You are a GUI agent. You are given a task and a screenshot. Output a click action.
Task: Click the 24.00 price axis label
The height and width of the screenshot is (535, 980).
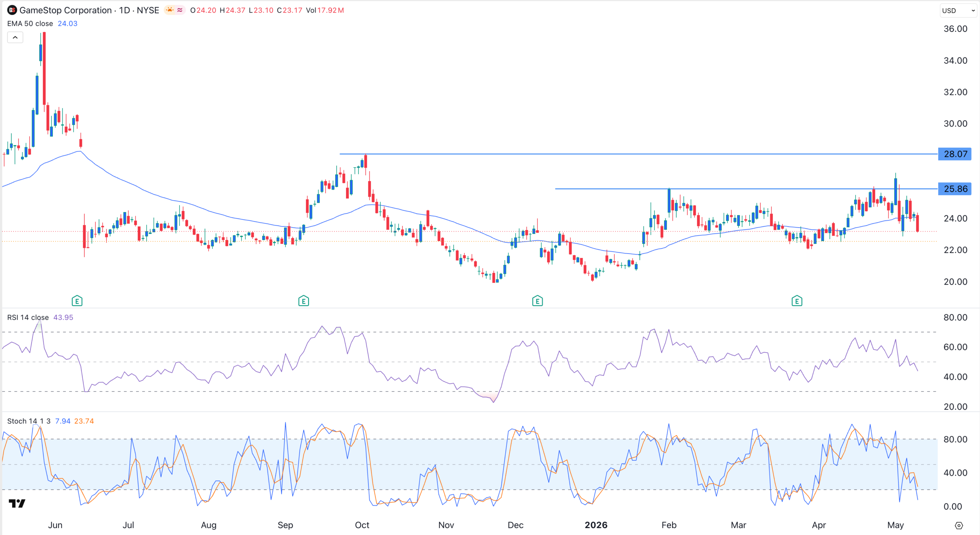pos(955,219)
